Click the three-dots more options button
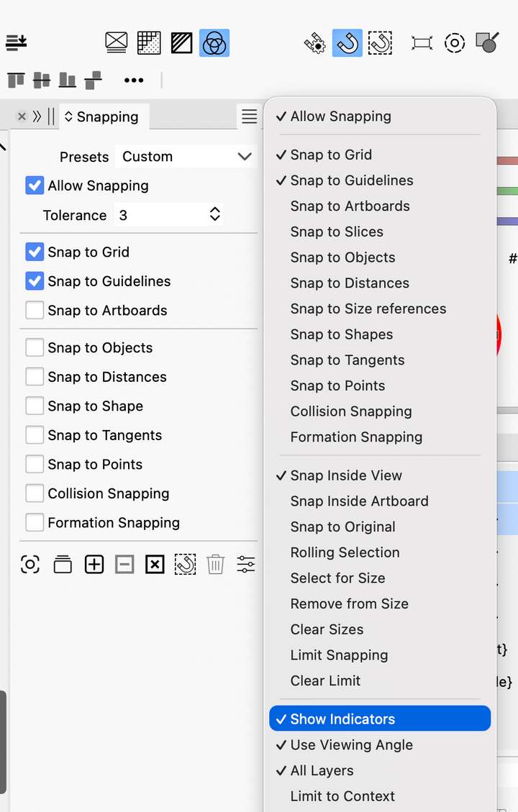The image size is (518, 812). (x=134, y=81)
